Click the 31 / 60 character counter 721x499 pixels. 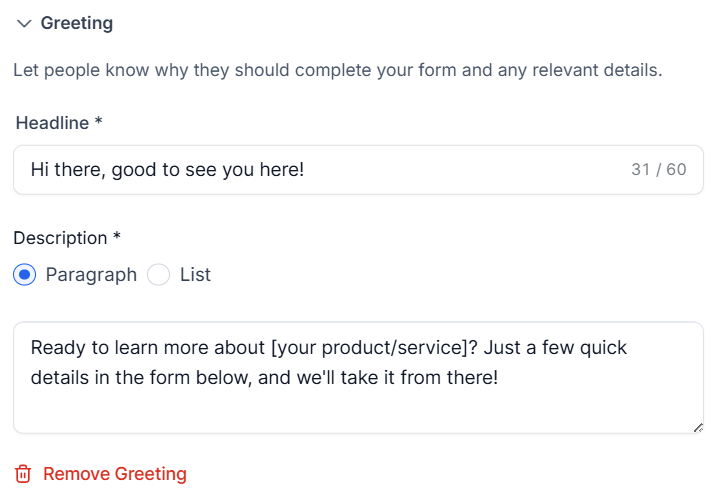coord(658,170)
